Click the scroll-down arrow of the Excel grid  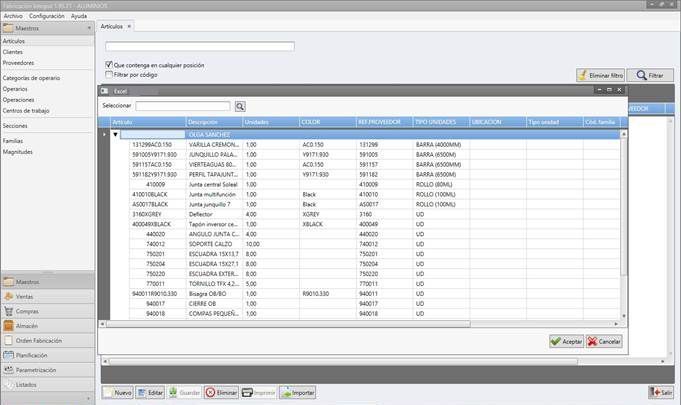pyautogui.click(x=624, y=316)
